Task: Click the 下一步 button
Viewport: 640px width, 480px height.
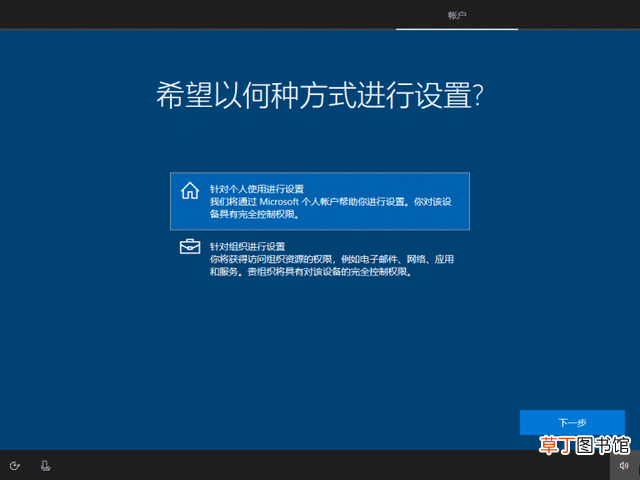Action: [572, 422]
